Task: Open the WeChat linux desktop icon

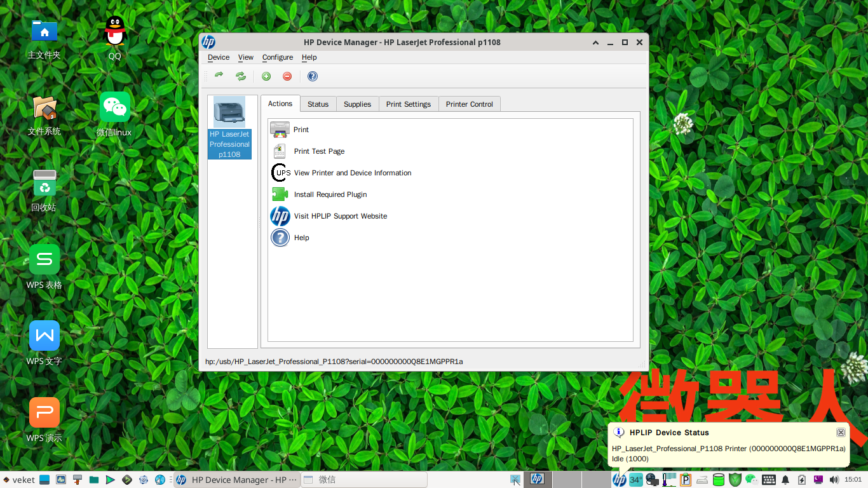Action: (114, 115)
